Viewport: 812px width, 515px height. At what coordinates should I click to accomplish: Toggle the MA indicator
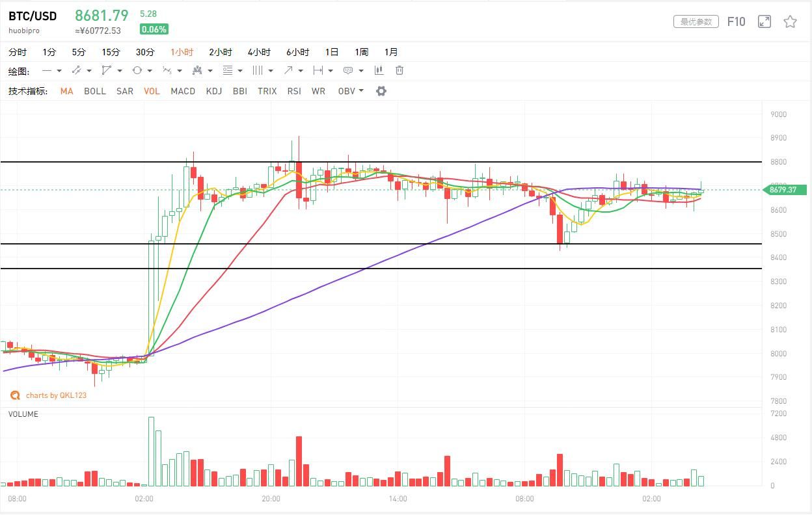(x=66, y=91)
